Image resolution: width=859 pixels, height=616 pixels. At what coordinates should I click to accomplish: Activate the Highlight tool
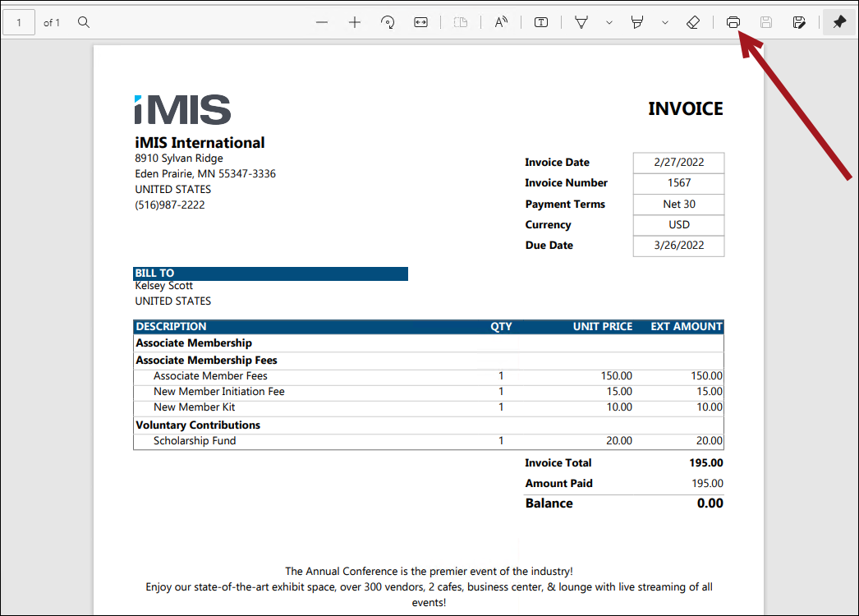pos(637,22)
